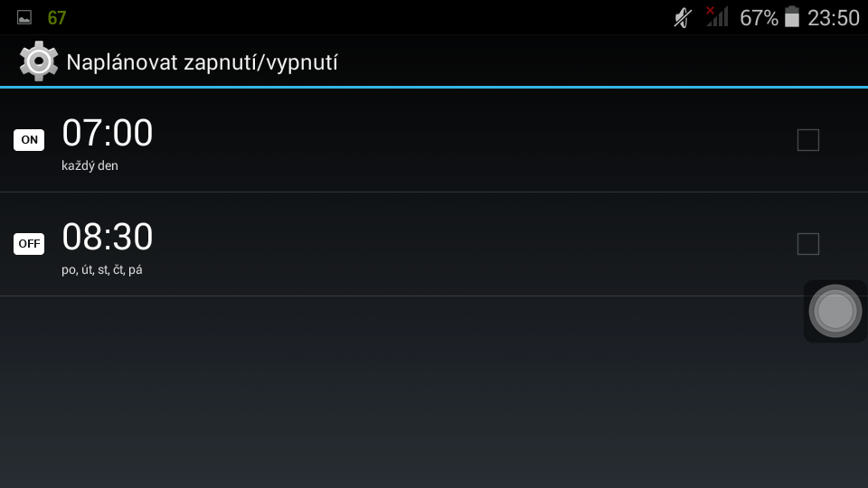Open the 08:30 power-off time entry
The image size is (868, 488).
107,237
